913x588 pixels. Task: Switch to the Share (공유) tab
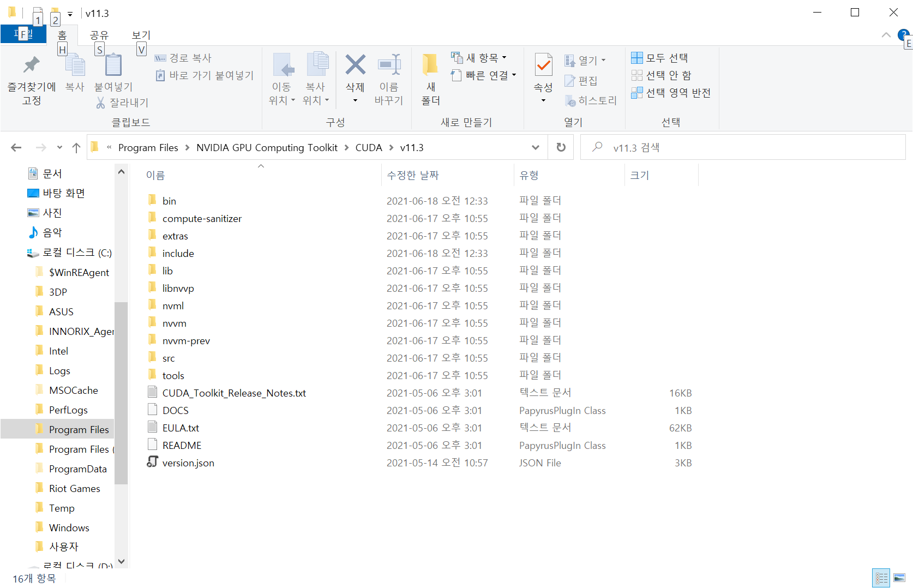[99, 35]
